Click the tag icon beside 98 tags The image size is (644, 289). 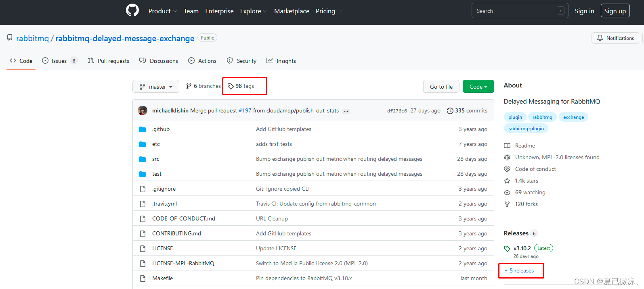(231, 86)
